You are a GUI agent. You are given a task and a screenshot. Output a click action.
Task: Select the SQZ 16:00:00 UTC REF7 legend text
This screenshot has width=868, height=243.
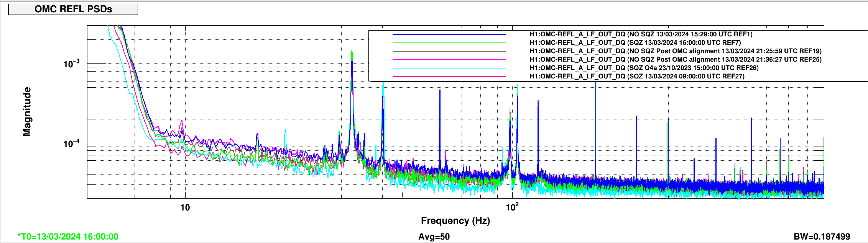635,43
